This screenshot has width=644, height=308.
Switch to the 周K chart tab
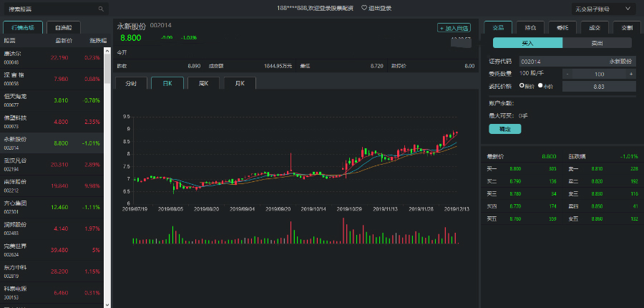point(203,83)
